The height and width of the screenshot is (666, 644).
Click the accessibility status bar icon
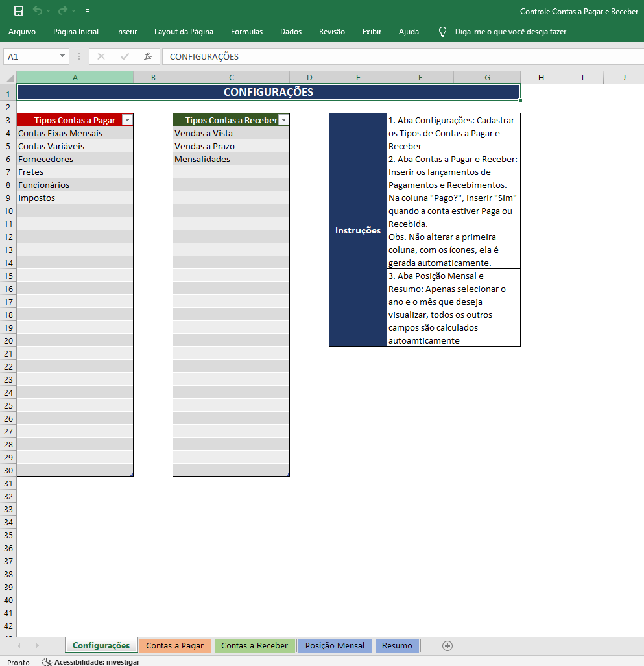pyautogui.click(x=47, y=661)
